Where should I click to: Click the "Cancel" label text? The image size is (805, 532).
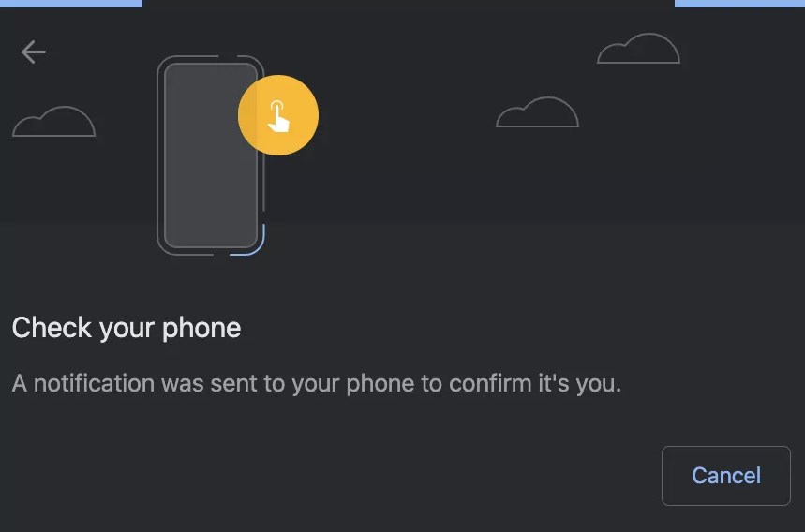pos(726,476)
